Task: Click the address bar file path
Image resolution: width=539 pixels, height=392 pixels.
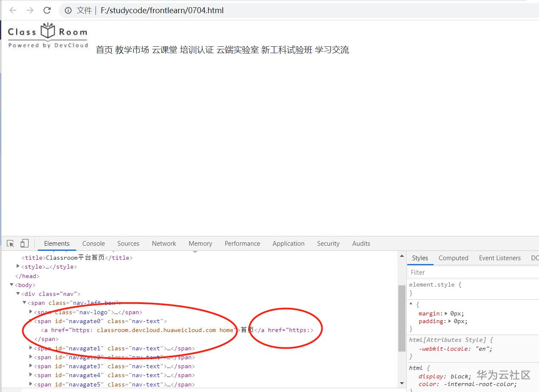Action: [x=162, y=10]
